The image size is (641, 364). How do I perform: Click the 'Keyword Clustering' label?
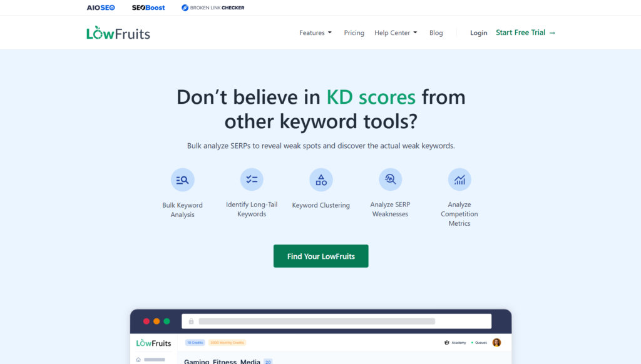(x=321, y=205)
